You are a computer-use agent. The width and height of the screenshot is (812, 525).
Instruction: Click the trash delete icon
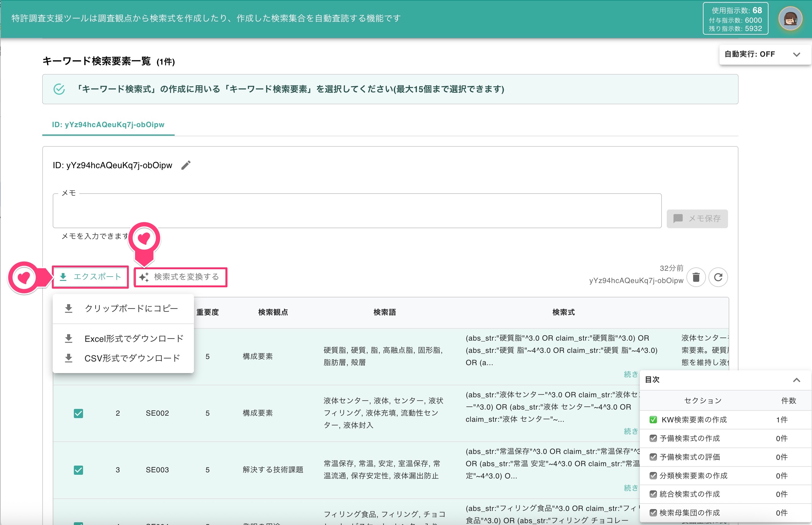pos(696,277)
